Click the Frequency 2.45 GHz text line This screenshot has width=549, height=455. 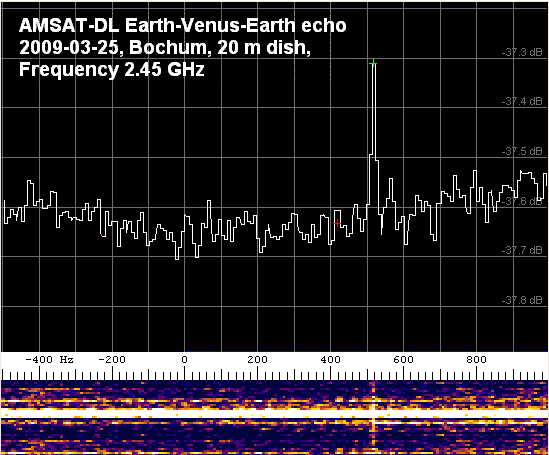click(112, 69)
